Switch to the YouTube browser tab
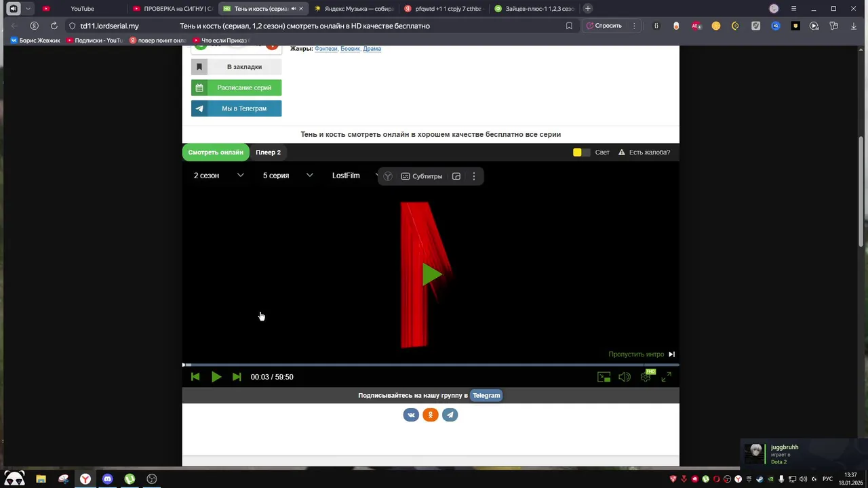The height and width of the screenshot is (488, 868). pos(81,9)
